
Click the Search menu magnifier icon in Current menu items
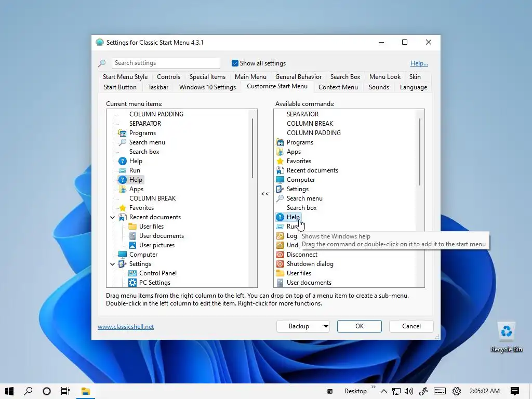pyautogui.click(x=123, y=142)
